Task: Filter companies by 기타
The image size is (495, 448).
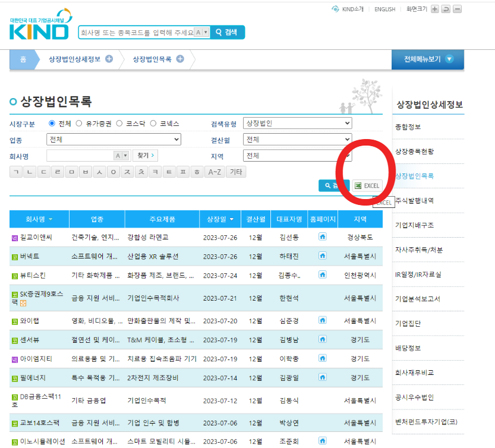Action: [x=236, y=172]
